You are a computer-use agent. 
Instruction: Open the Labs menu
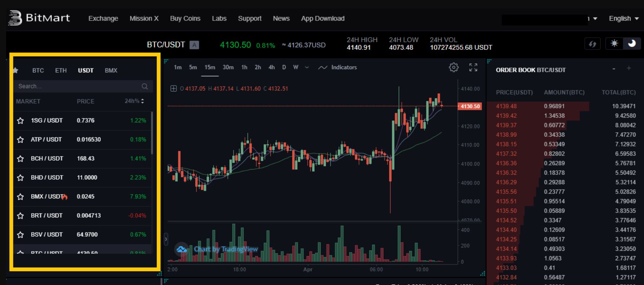219,18
